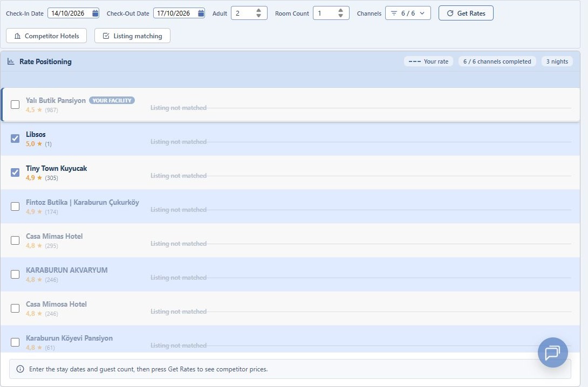Click the Tiny Town Kuyucak 4,9 rating
The width and height of the screenshot is (588, 387).
(x=30, y=178)
